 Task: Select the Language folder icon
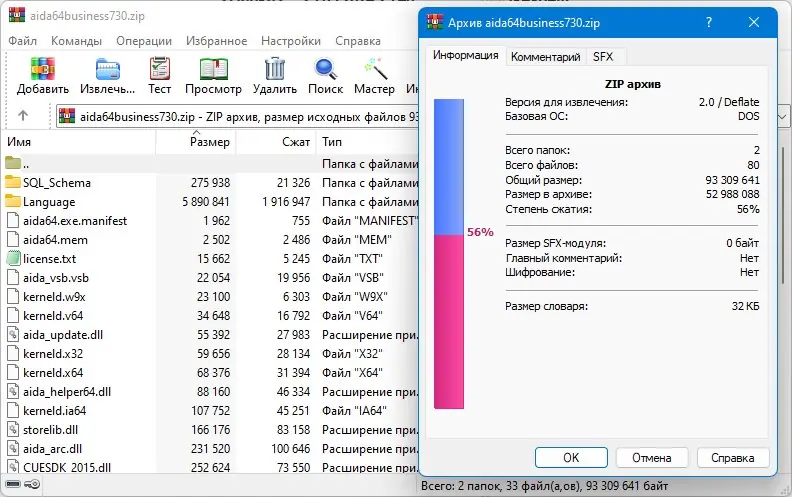(13, 201)
